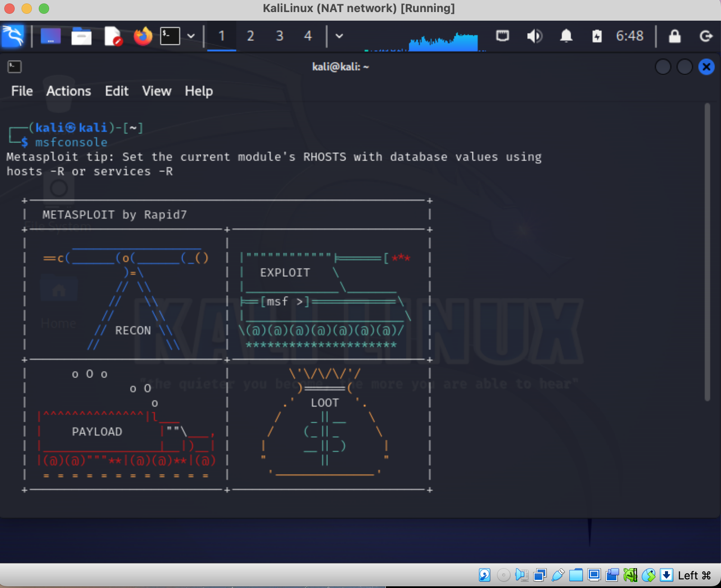Open VirtualBox keyboard capture arrow indicator
The width and height of the screenshot is (721, 588).
point(666,575)
